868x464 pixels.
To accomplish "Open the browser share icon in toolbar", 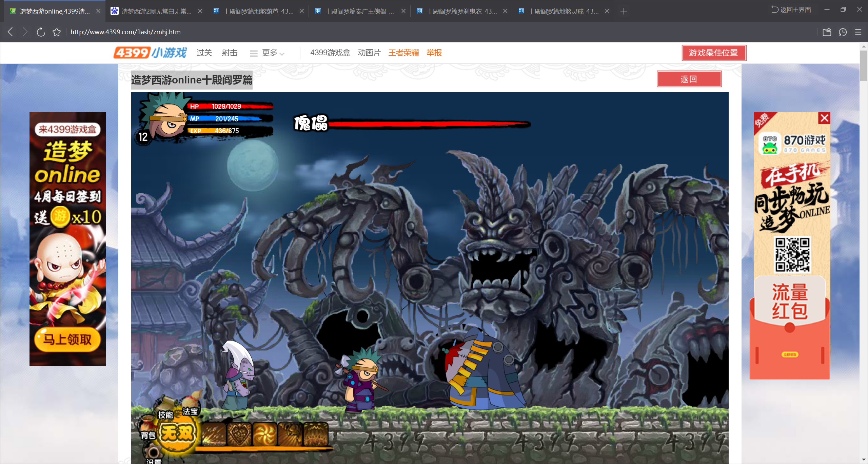I will point(827,32).
